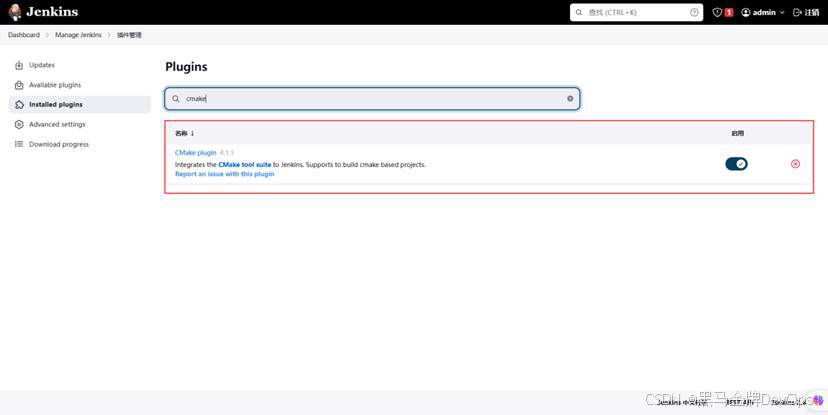Open the Updates sidebar item
The image size is (828, 415).
pyautogui.click(x=80, y=65)
